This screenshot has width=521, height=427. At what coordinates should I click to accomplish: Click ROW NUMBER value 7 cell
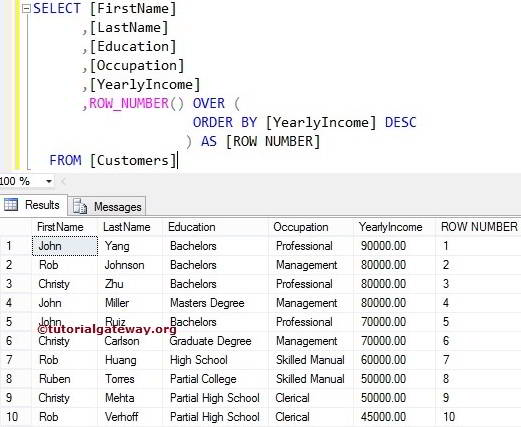[478, 360]
